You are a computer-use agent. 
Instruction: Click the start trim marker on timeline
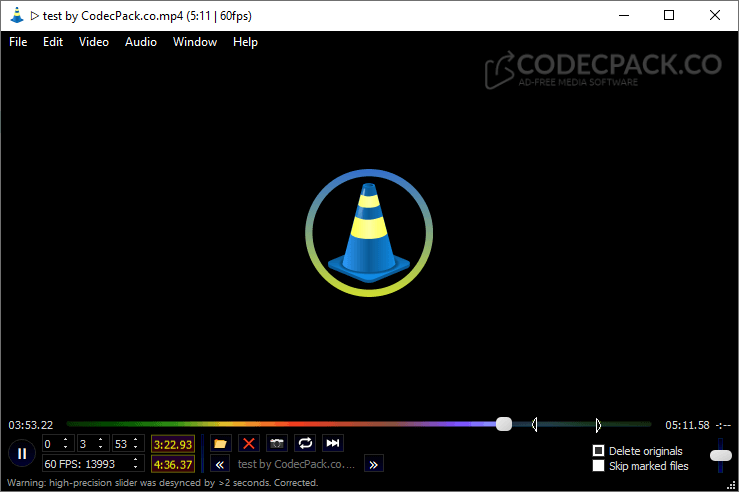pyautogui.click(x=534, y=425)
